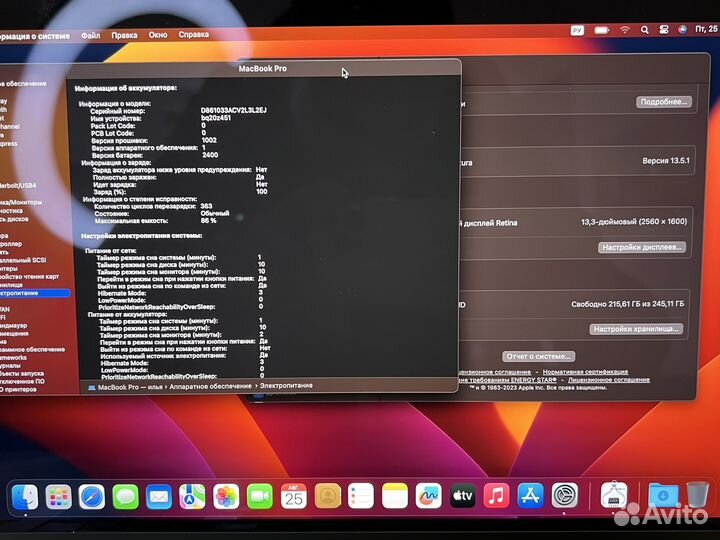This screenshot has height=540, width=720.
Task: Click Аппаратное обеспечение in the path bar
Action: (x=210, y=387)
